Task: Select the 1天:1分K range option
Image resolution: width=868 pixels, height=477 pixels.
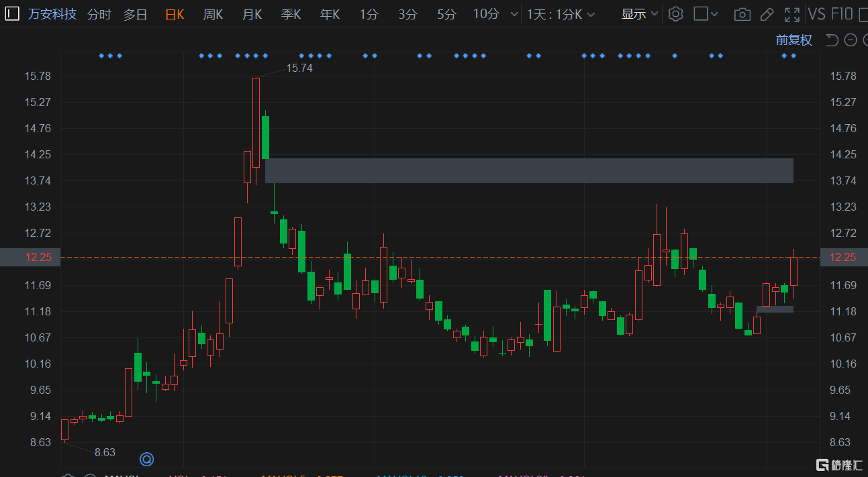Action: click(x=554, y=14)
